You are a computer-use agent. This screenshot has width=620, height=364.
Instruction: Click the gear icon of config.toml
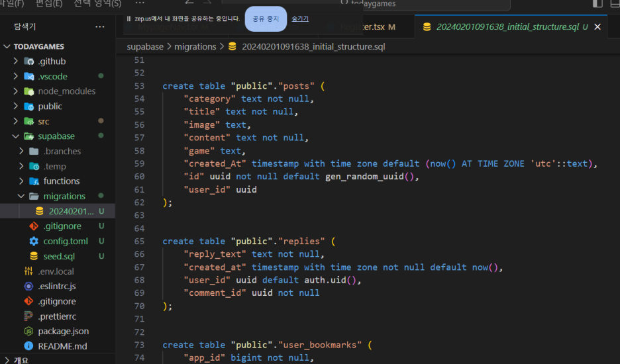coord(34,241)
